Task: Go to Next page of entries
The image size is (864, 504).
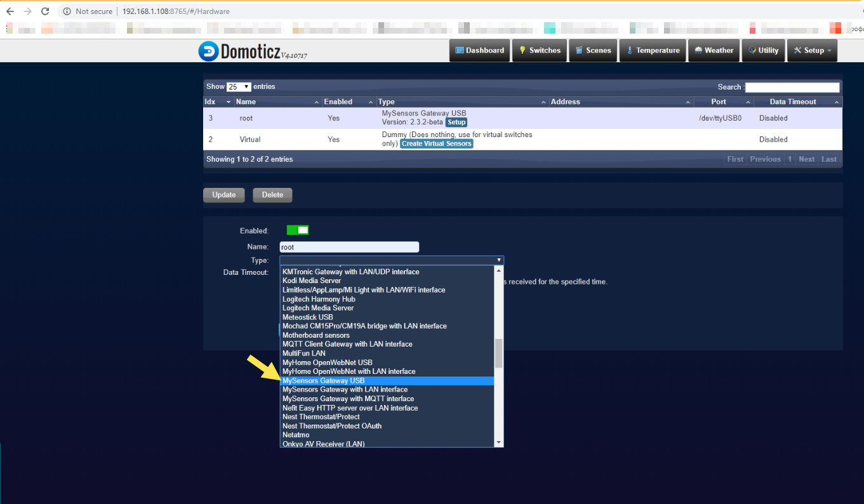Action: pyautogui.click(x=806, y=159)
